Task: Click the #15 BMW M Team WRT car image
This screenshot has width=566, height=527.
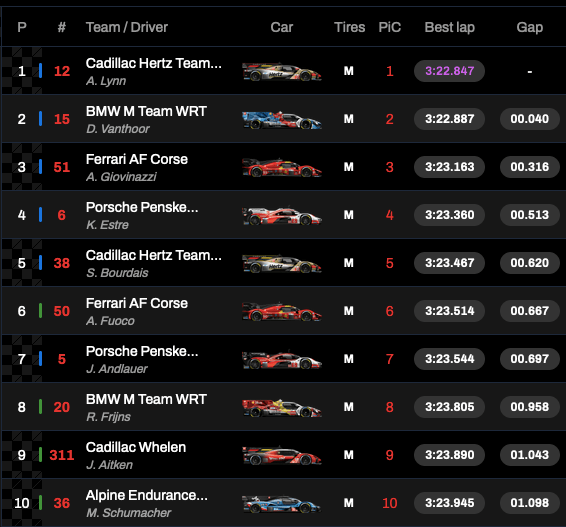Action: 282,119
